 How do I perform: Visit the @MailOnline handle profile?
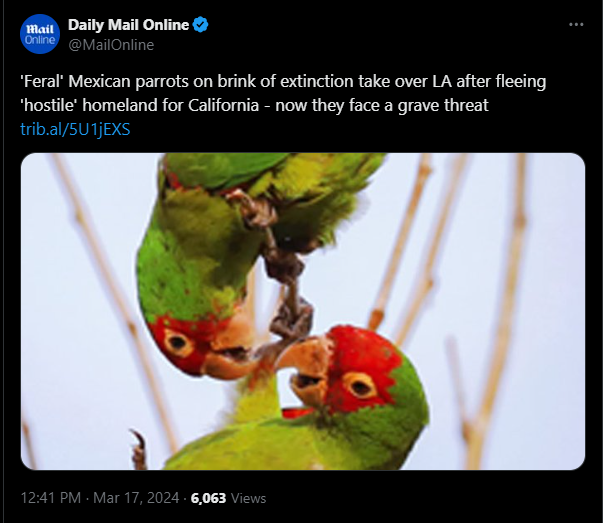[x=111, y=45]
